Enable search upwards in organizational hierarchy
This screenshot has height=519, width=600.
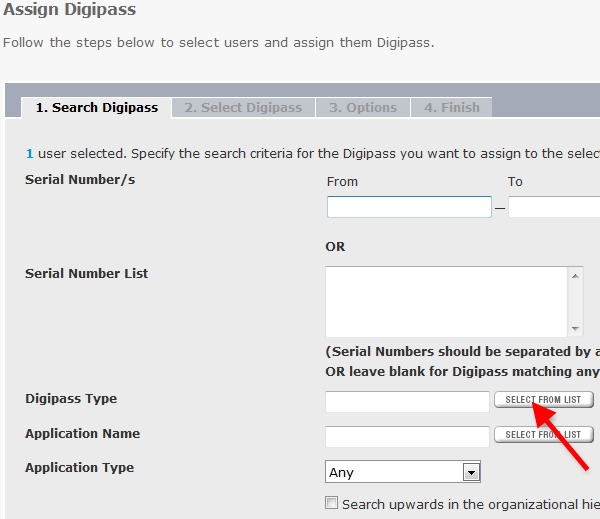tap(331, 503)
